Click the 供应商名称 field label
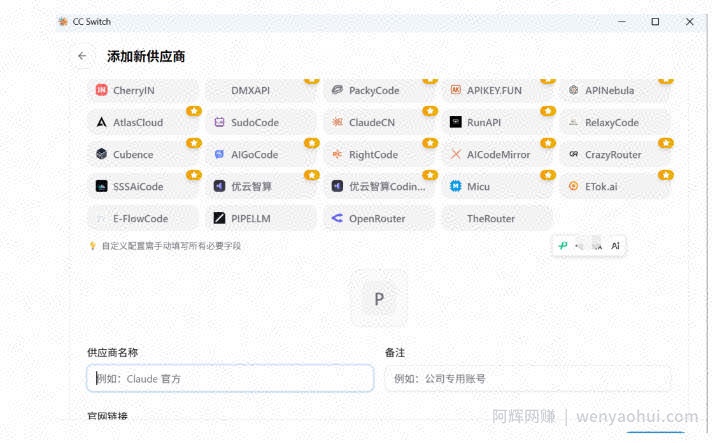Screen dimensions: 715x443 [x=112, y=352]
